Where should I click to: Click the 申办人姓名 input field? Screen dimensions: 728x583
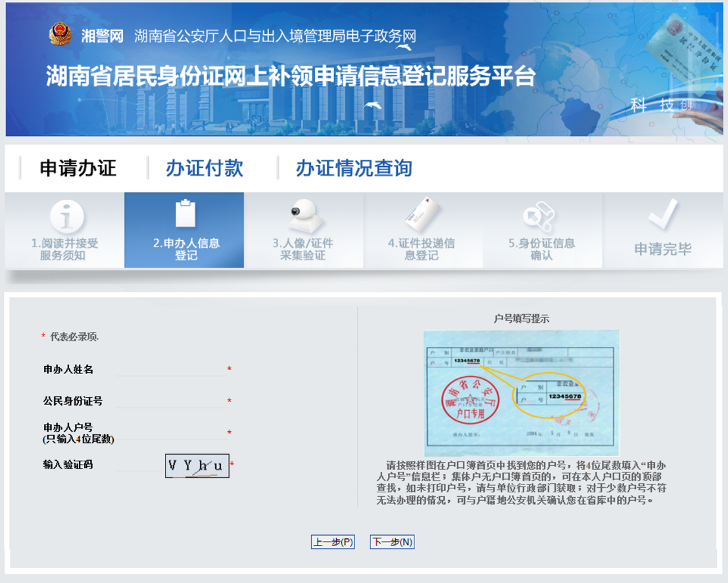[171, 369]
